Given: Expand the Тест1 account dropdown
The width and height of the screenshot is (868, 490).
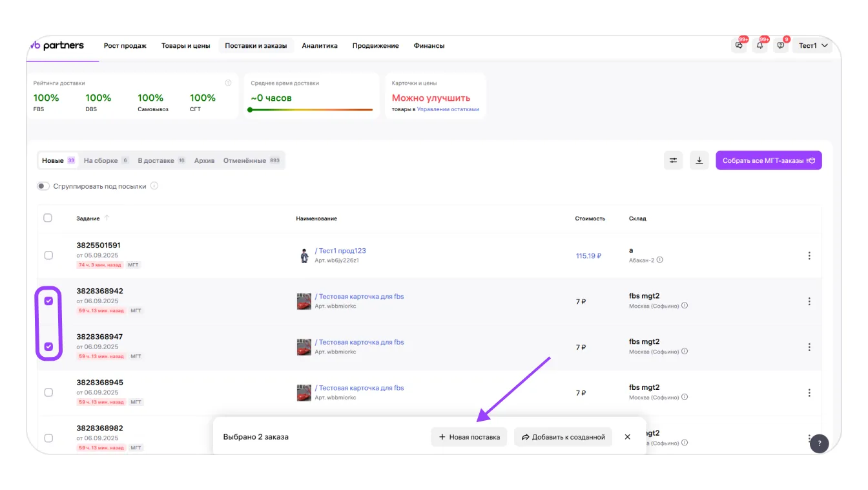Looking at the screenshot, I should (812, 46).
